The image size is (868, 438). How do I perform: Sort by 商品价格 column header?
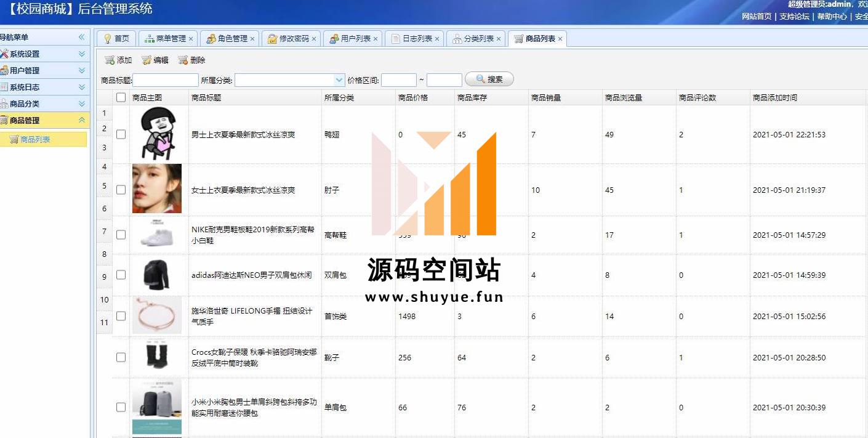pyautogui.click(x=425, y=97)
